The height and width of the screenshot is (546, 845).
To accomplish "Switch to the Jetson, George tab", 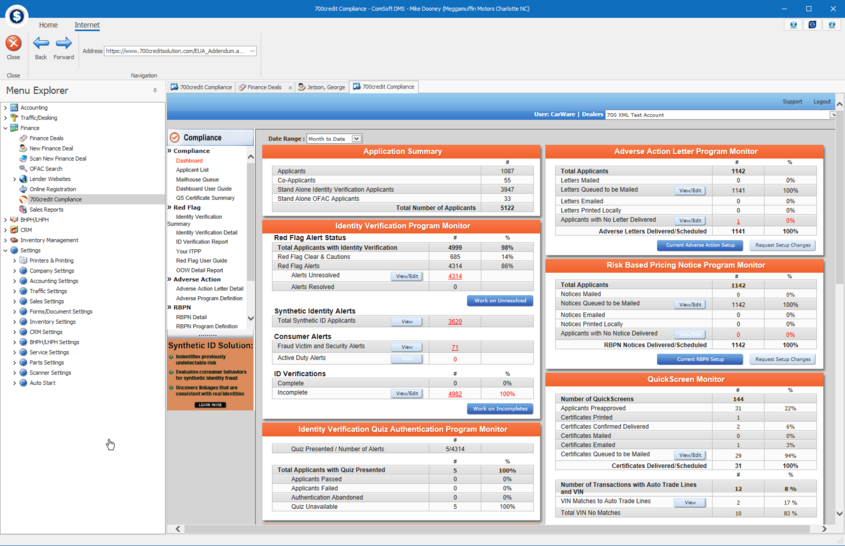I will coord(322,87).
